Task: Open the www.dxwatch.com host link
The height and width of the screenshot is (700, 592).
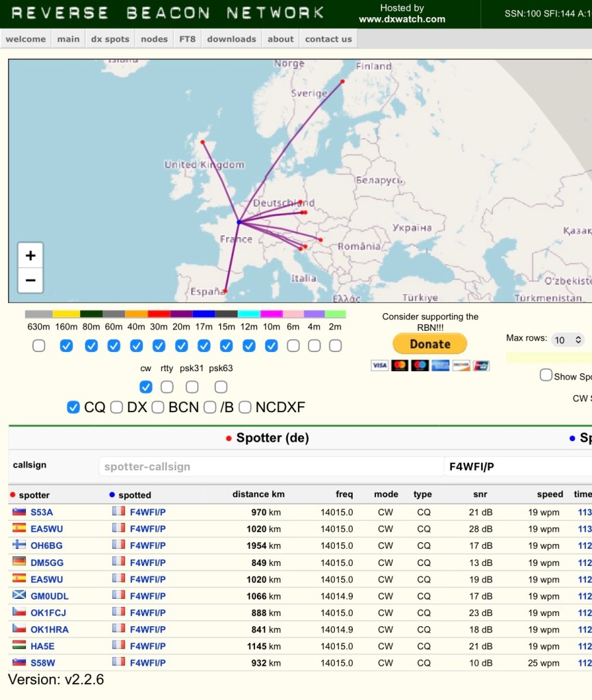Action: click(x=402, y=19)
